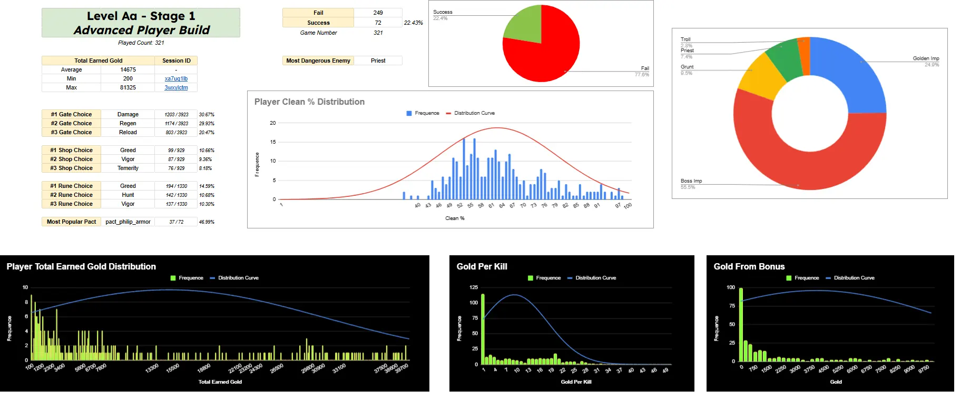Select the Damage cell for #1 Gate Choice
Viewport: 980px width, 400px height.
(128, 114)
